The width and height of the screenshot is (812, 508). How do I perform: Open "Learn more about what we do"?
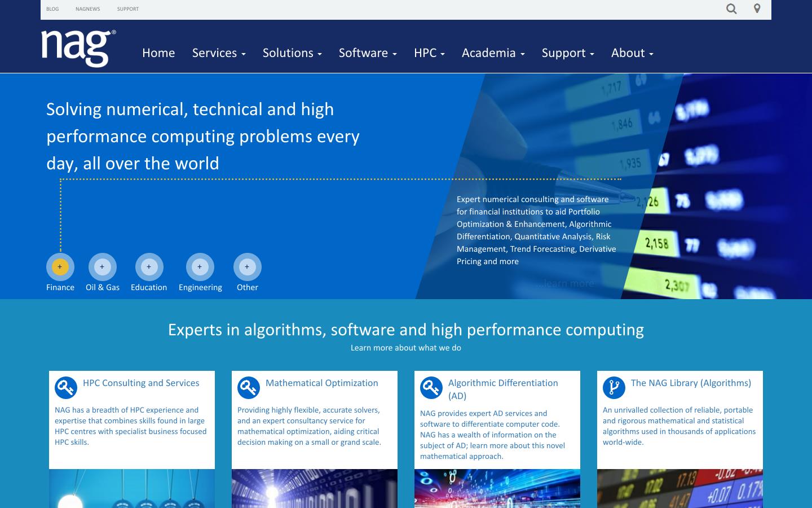406,348
